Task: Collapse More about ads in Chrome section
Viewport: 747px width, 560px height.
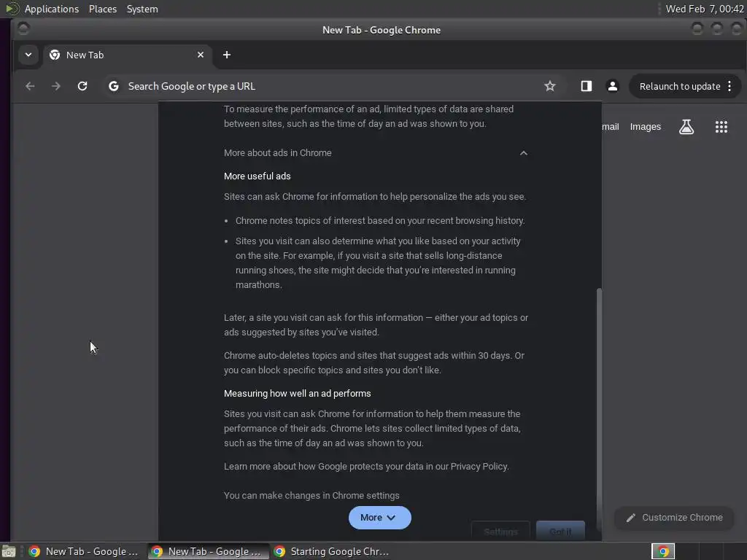Action: (x=524, y=153)
